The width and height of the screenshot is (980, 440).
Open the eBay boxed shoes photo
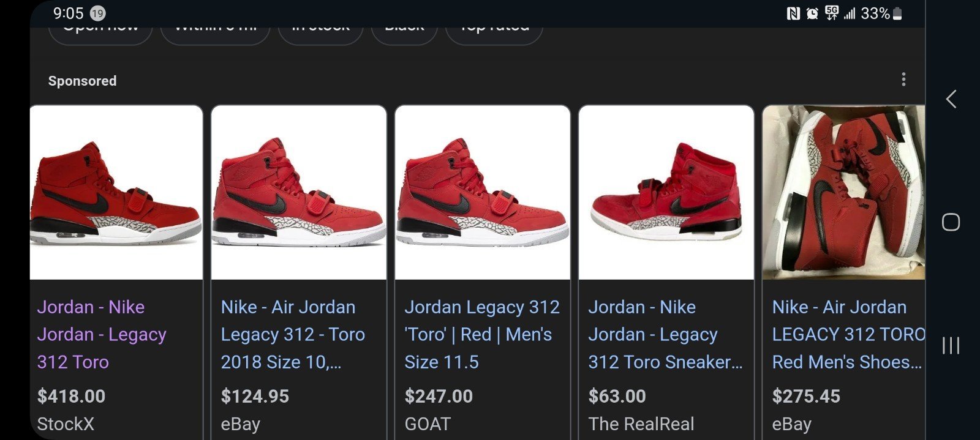(x=843, y=192)
